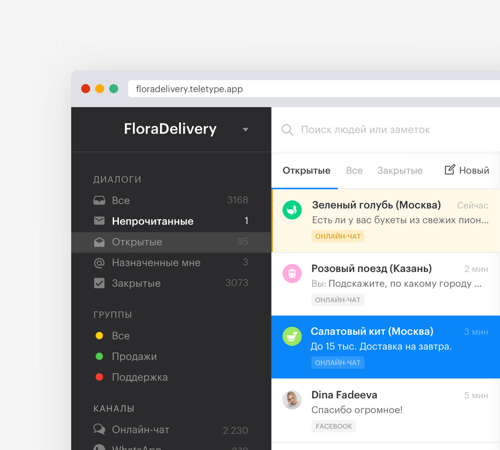Screen dimensions: 500x450
Task: Click the @ icon for 'Назначенные мне'
Action: coord(99,263)
